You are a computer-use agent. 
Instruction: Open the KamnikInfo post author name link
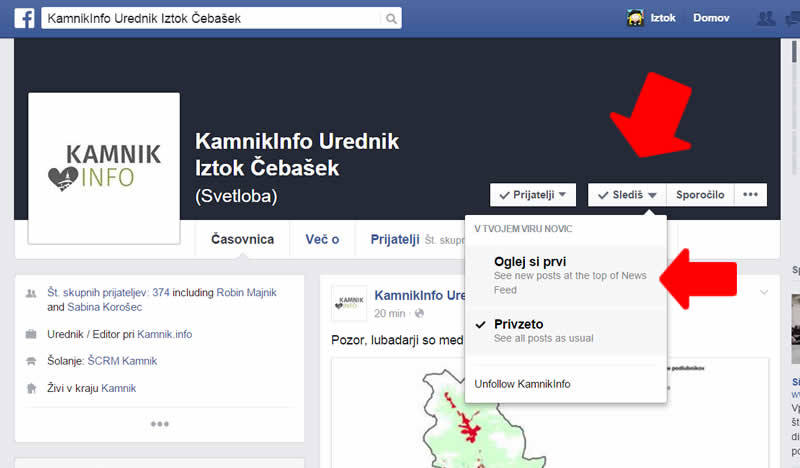pyautogui.click(x=420, y=295)
